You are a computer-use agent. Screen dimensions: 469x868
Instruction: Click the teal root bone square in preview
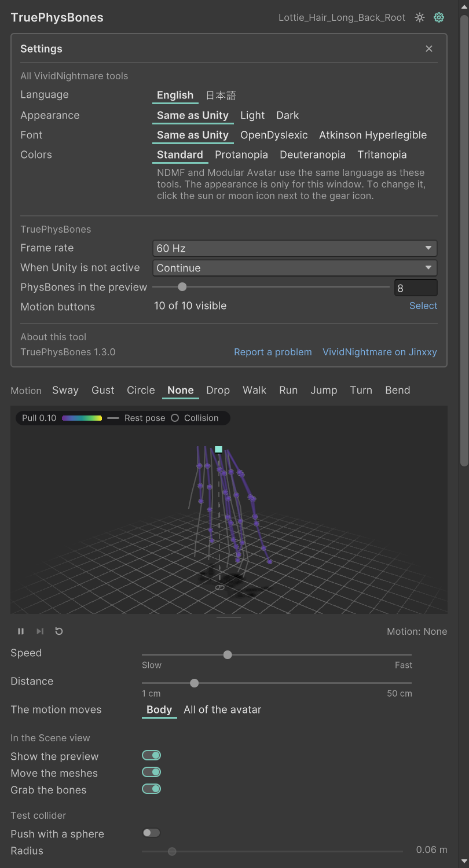click(219, 449)
